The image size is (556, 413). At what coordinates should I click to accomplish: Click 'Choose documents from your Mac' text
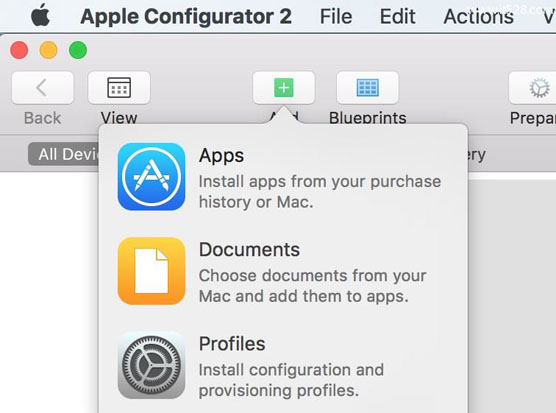[x=312, y=286]
